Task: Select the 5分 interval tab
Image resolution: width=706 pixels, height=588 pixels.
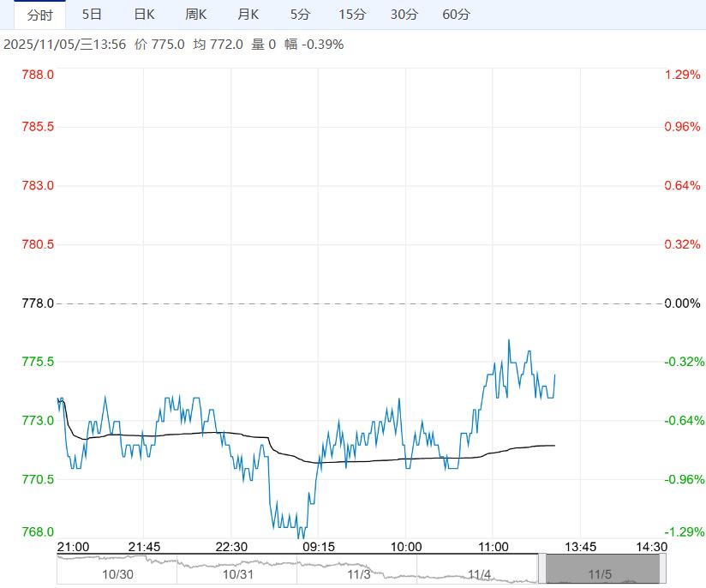Action: (300, 15)
